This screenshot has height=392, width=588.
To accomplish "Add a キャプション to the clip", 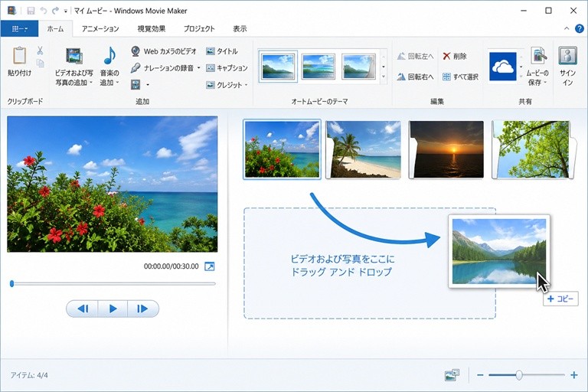I will pos(227,68).
